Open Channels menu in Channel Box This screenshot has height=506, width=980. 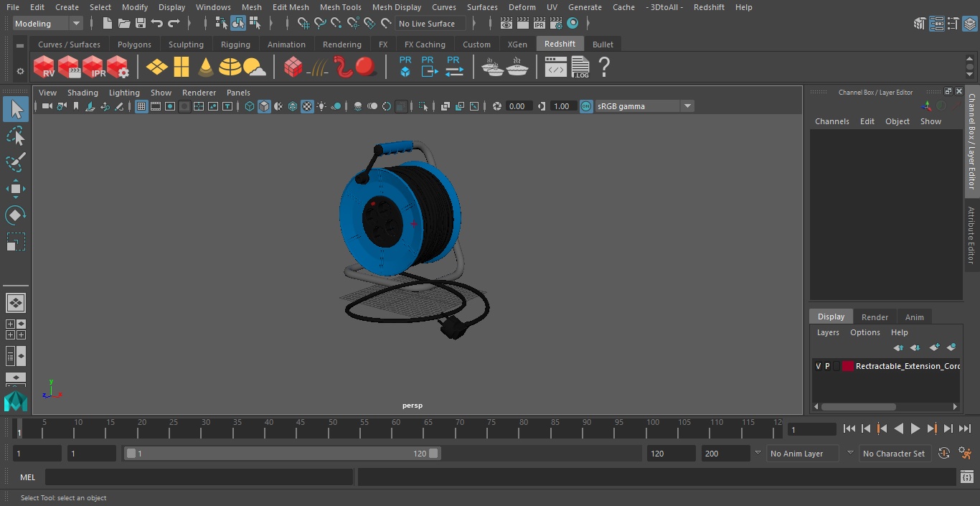[x=831, y=121]
